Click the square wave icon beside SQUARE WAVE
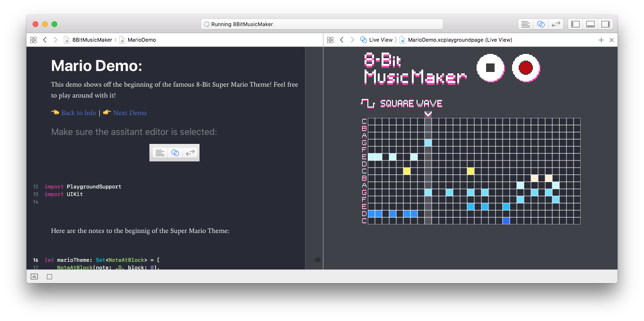This screenshot has width=644, height=321. click(367, 103)
